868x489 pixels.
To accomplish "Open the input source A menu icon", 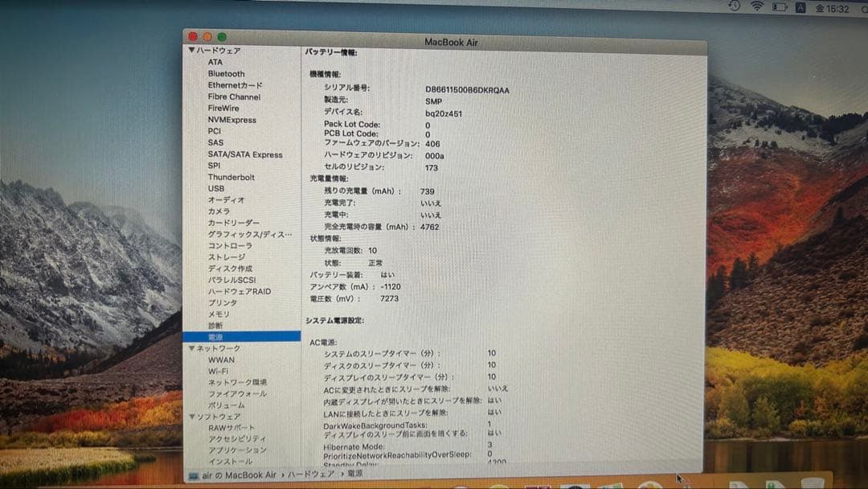I will pyautogui.click(x=800, y=8).
